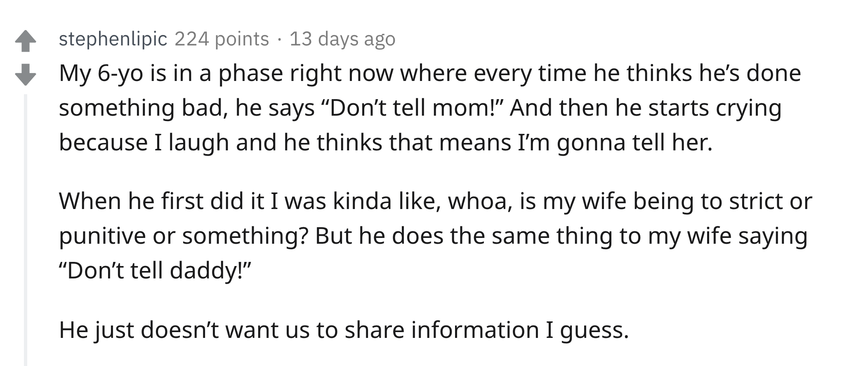This screenshot has height=366, width=868.
Task: Open the stephenlipic user profile
Action: tap(113, 39)
